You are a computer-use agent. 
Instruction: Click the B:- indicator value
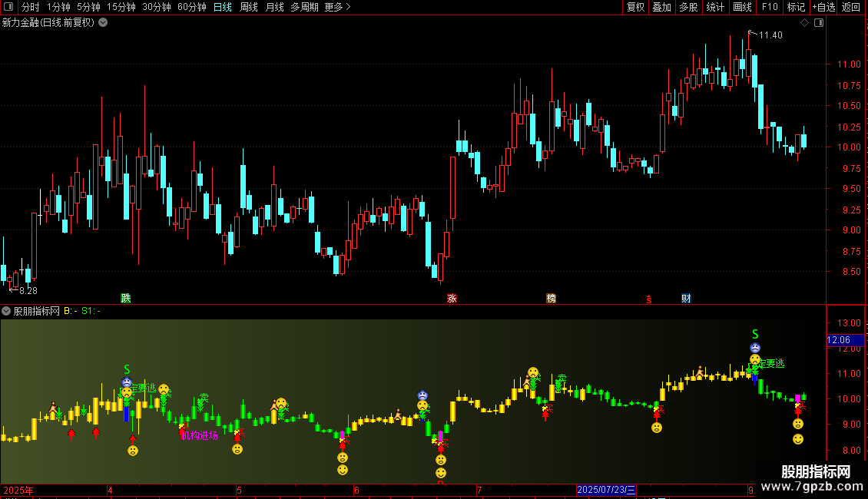[x=71, y=311]
